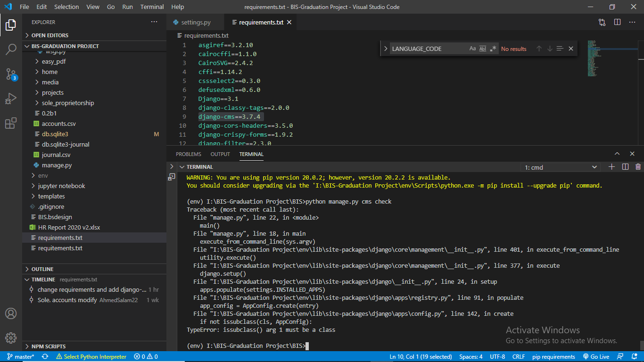Viewport: 644px width, 362px height.
Task: Open the Manage settings gear icon
Action: click(10, 337)
